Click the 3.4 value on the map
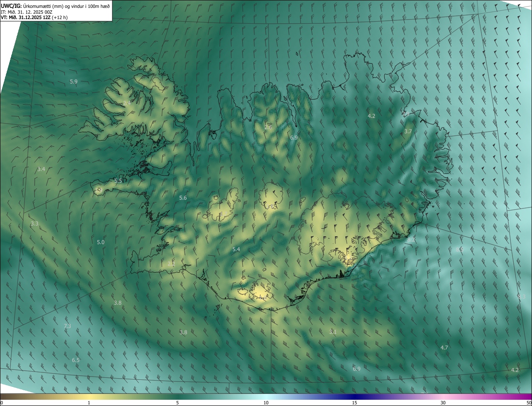This screenshot has width=532, height=406. coord(41,169)
